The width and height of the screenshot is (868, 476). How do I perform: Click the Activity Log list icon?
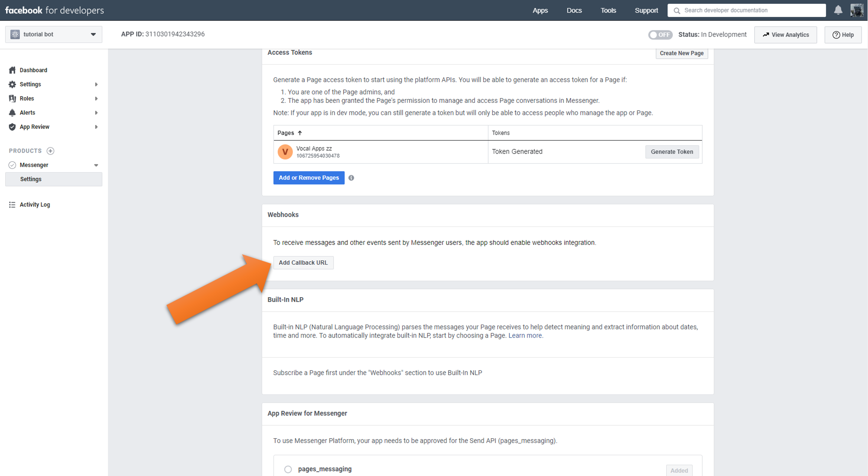coord(12,205)
